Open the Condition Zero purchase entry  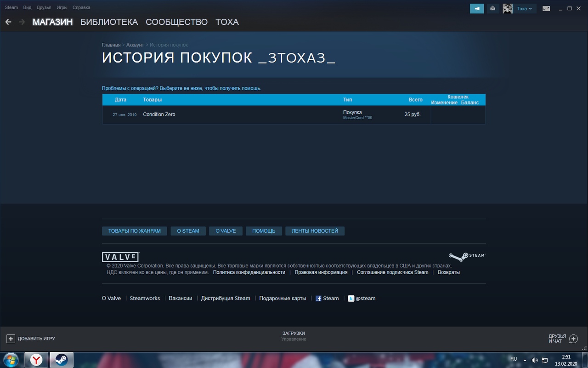tap(159, 115)
